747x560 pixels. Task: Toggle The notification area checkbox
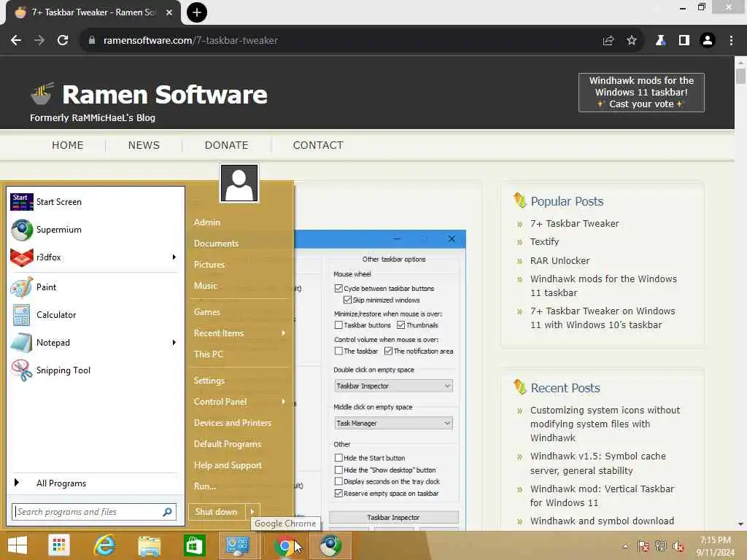point(388,351)
